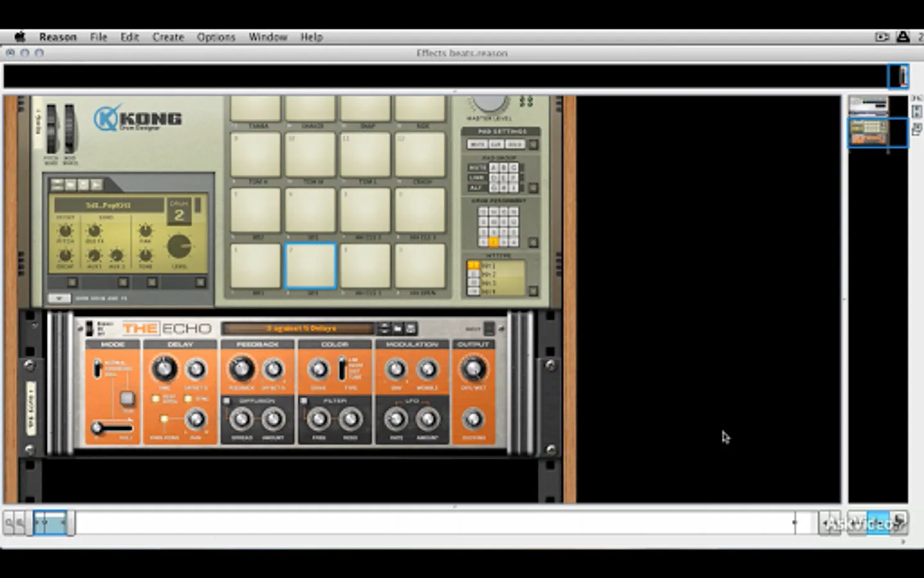Click the Kong drum Level knob
Viewport: 924px width, 578px height.
tap(179, 246)
